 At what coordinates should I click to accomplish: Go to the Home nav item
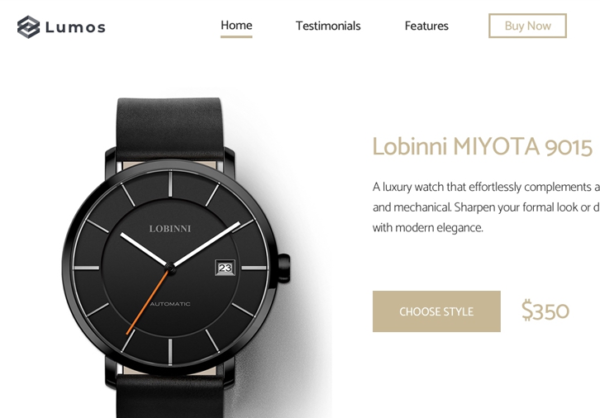coord(236,26)
